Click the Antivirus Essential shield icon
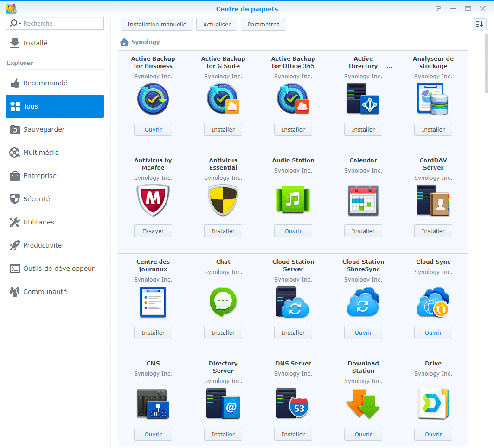The height and width of the screenshot is (448, 494). (x=223, y=201)
